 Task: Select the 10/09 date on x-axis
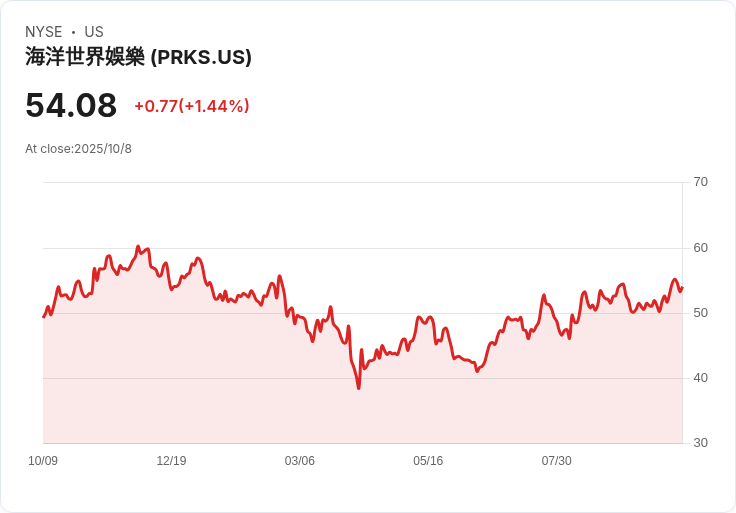43,461
